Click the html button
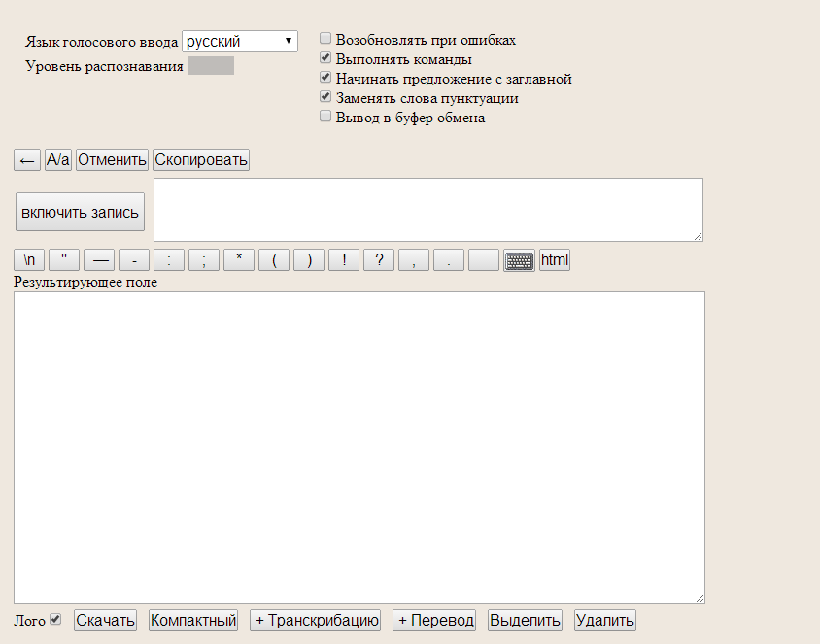 [555, 260]
